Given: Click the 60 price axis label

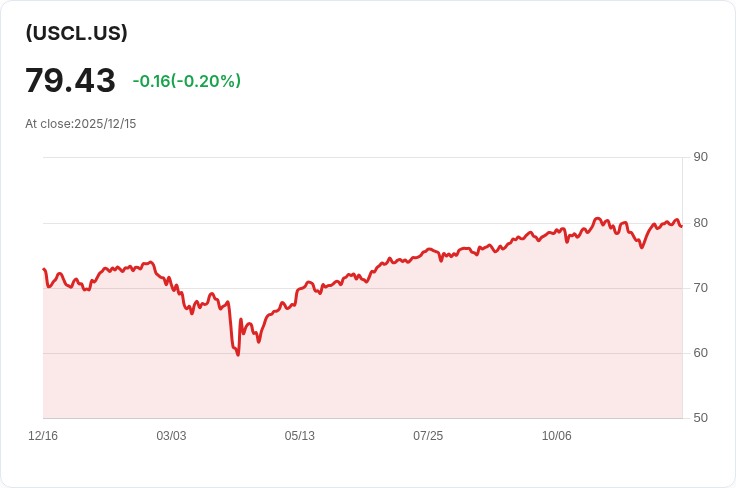Looking at the screenshot, I should click(700, 353).
